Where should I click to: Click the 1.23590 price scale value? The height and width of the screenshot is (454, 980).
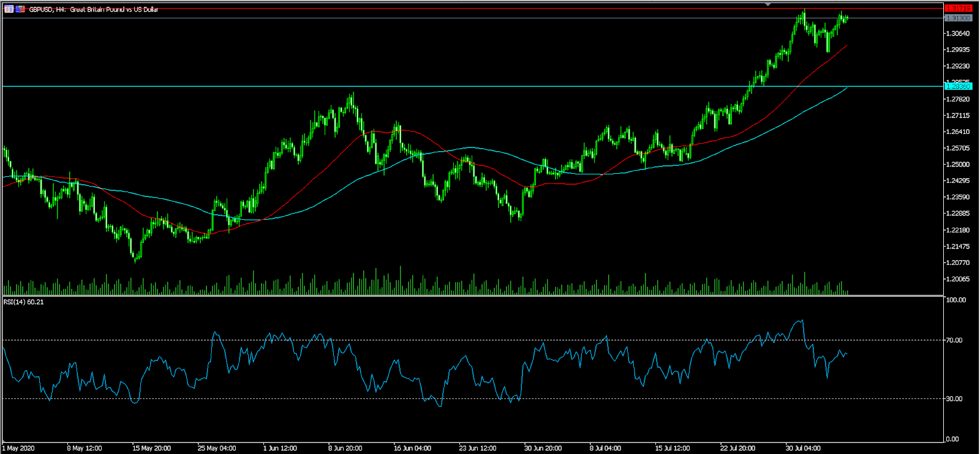958,197
